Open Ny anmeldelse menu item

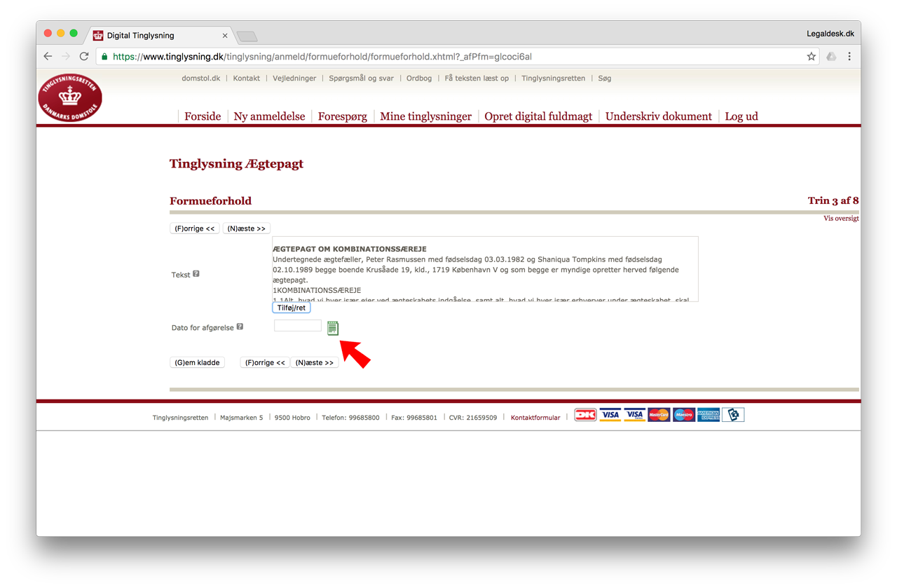[x=269, y=116]
